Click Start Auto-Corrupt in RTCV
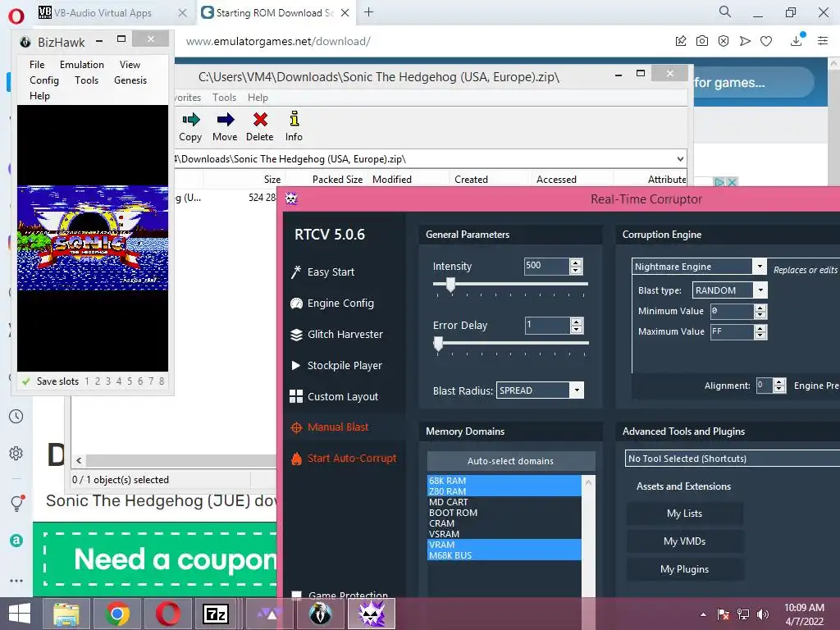Screen dimensions: 840x630 point(344,458)
